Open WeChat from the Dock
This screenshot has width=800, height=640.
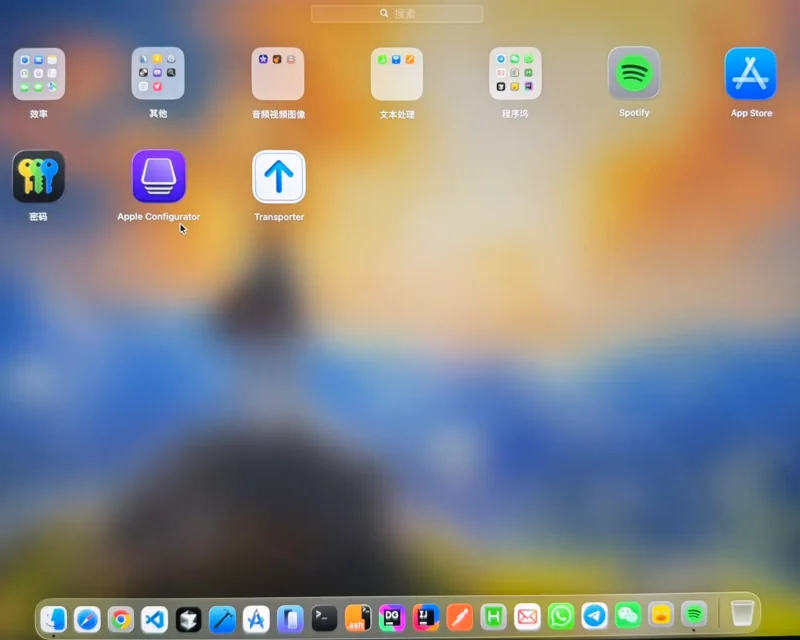[x=628, y=615]
